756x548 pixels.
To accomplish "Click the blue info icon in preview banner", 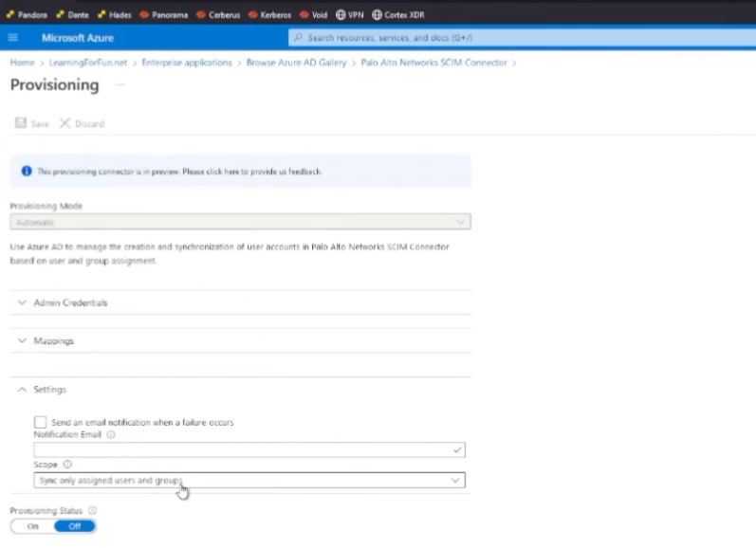I will click(27, 171).
